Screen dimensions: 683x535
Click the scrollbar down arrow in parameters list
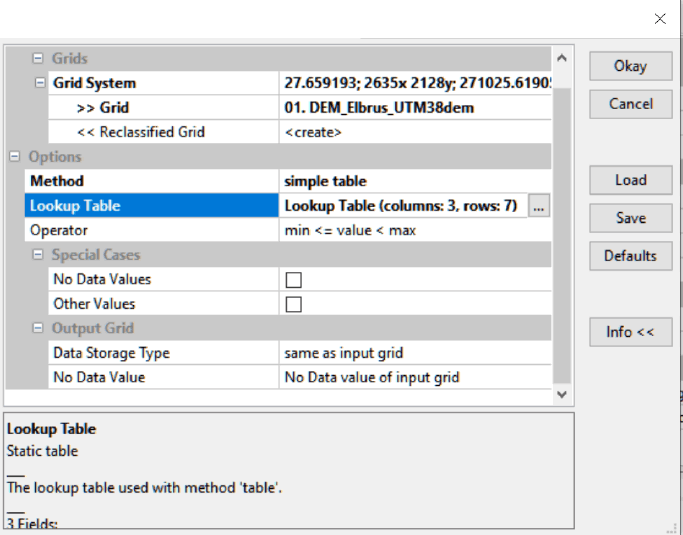(561, 395)
